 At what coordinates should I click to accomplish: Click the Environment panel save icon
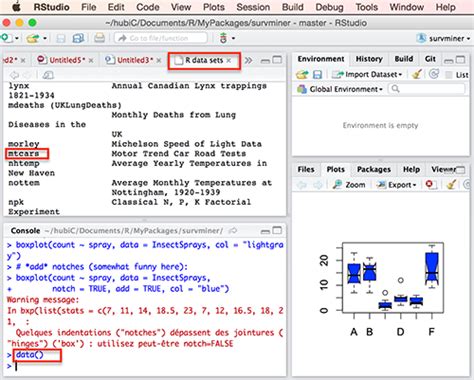(317, 74)
